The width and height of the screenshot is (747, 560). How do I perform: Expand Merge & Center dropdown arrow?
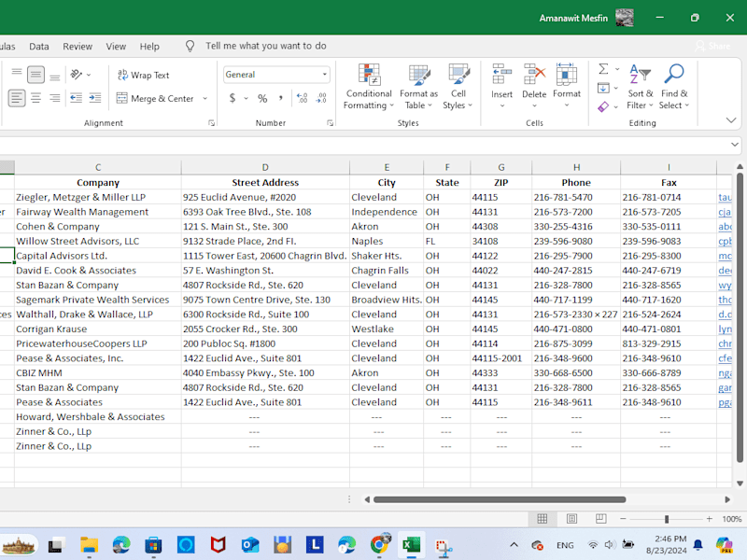coord(205,99)
